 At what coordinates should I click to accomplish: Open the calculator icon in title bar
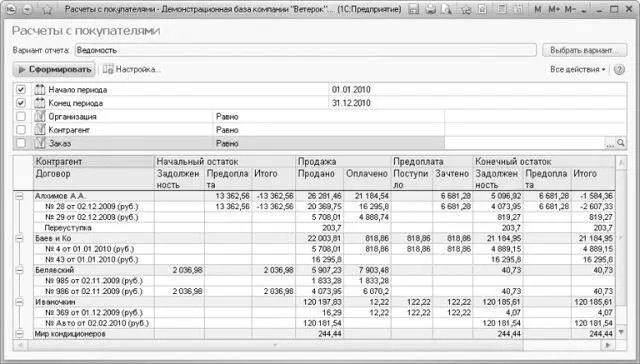coord(503,9)
